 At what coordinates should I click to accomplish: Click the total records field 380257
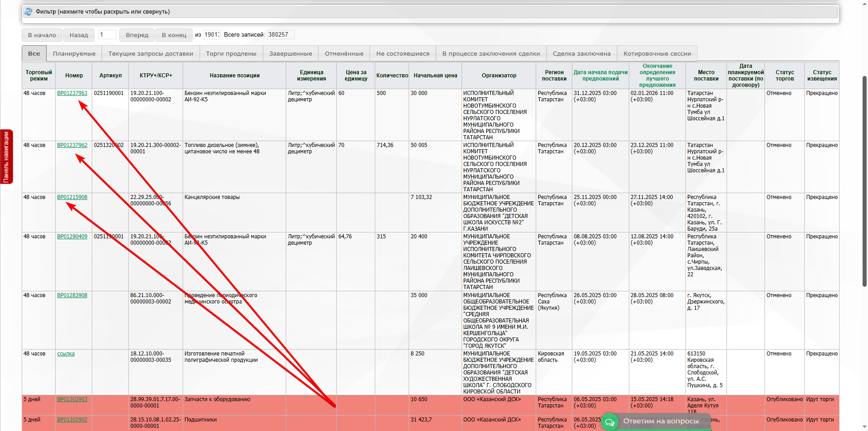(x=280, y=35)
